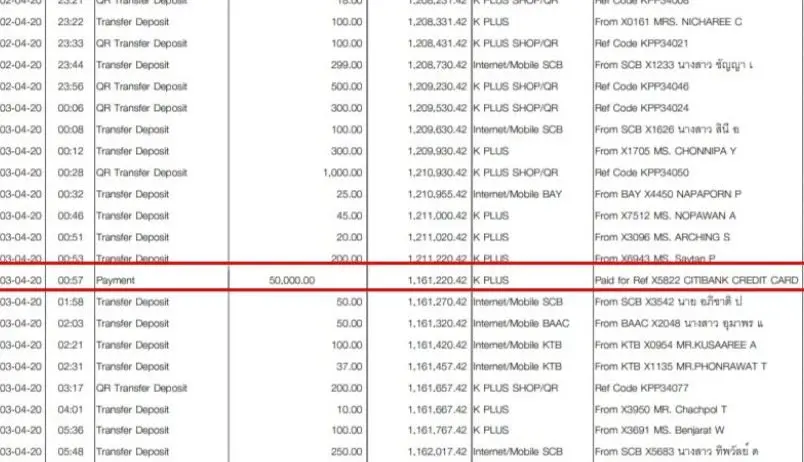804x462 pixels.
Task: Click the 05:48 time entry
Action: [x=71, y=452]
